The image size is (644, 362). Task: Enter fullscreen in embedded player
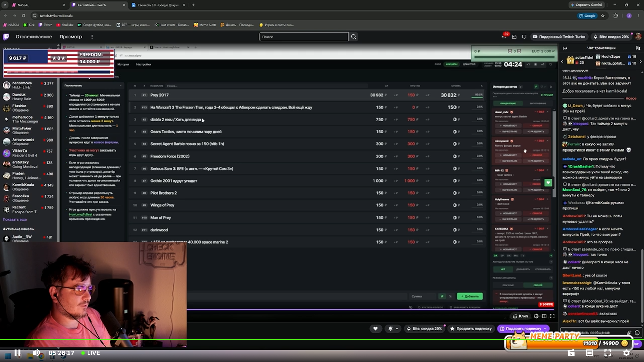(552, 316)
